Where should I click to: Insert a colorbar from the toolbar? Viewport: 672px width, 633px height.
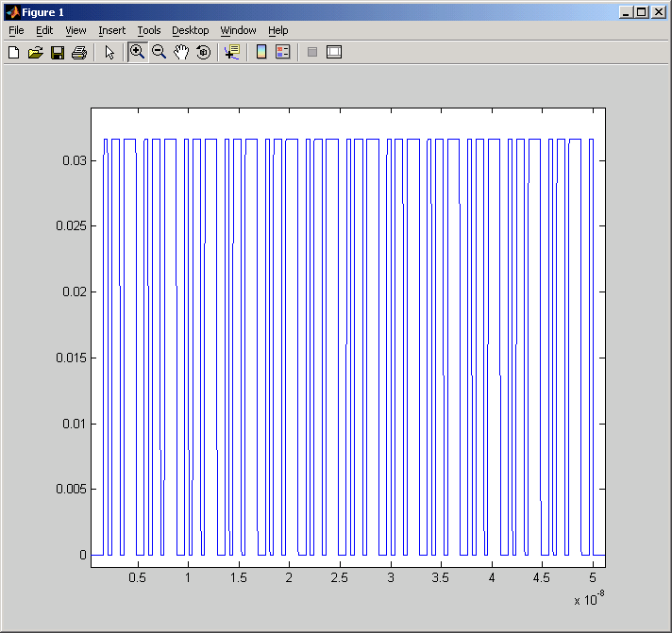click(261, 52)
